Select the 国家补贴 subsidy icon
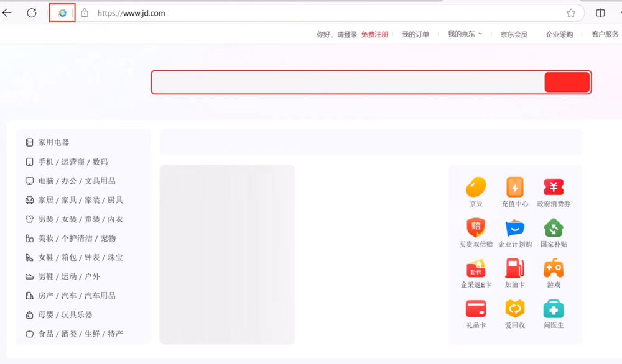622x364 pixels. pyautogui.click(x=554, y=227)
